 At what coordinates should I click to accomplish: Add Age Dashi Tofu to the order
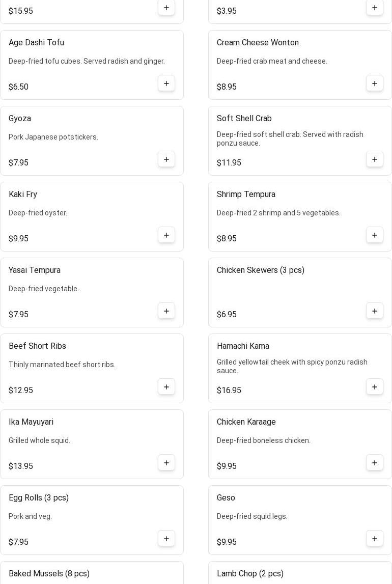pyautogui.click(x=166, y=84)
